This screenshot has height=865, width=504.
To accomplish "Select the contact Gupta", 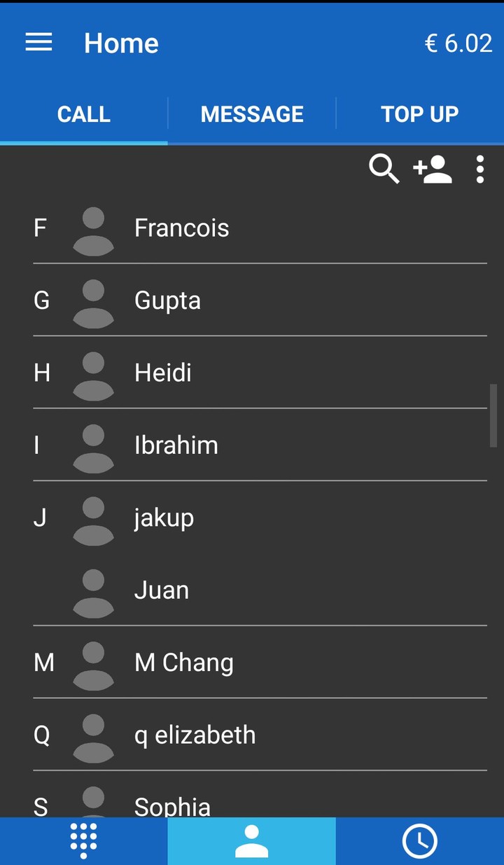I will (x=167, y=300).
